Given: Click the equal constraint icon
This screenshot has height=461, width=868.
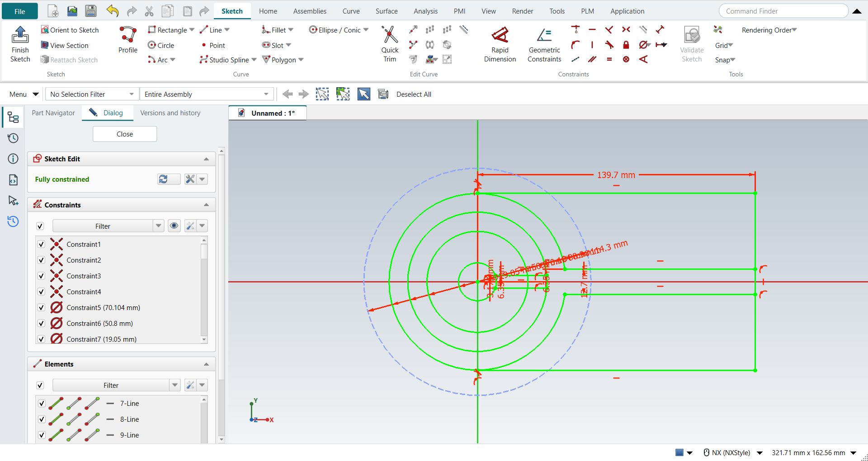Looking at the screenshot, I should pyautogui.click(x=609, y=59).
